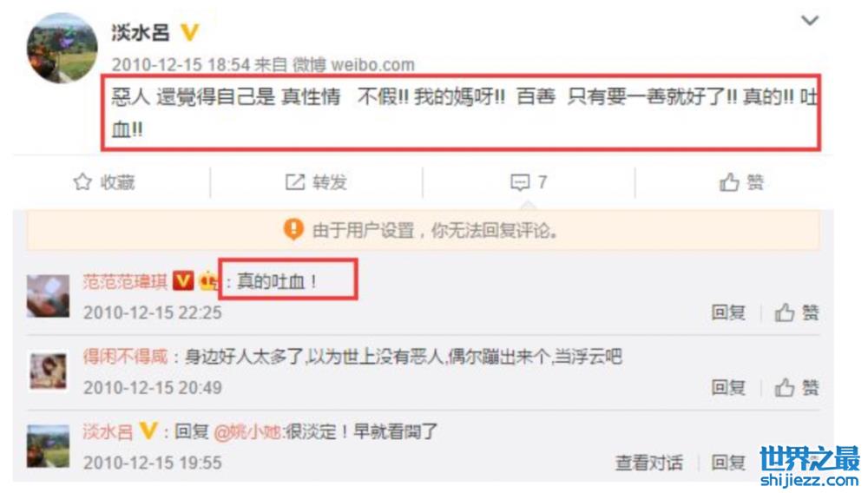Click the gold V verified badge beside 淡水吕
The image size is (868, 493).
[x=190, y=33]
